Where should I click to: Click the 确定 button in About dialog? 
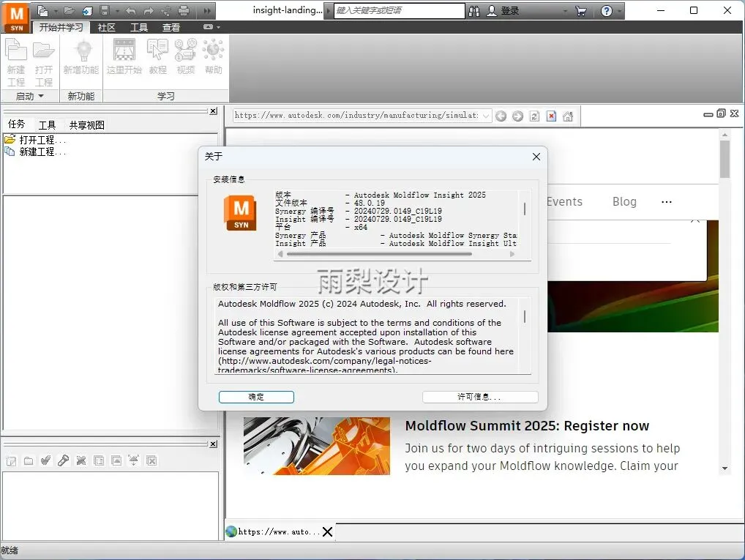[256, 397]
